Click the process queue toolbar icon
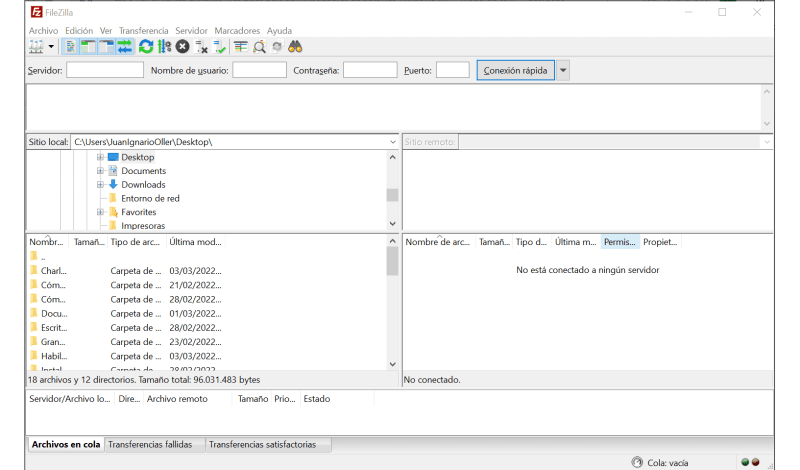The width and height of the screenshot is (800, 470). click(x=164, y=47)
